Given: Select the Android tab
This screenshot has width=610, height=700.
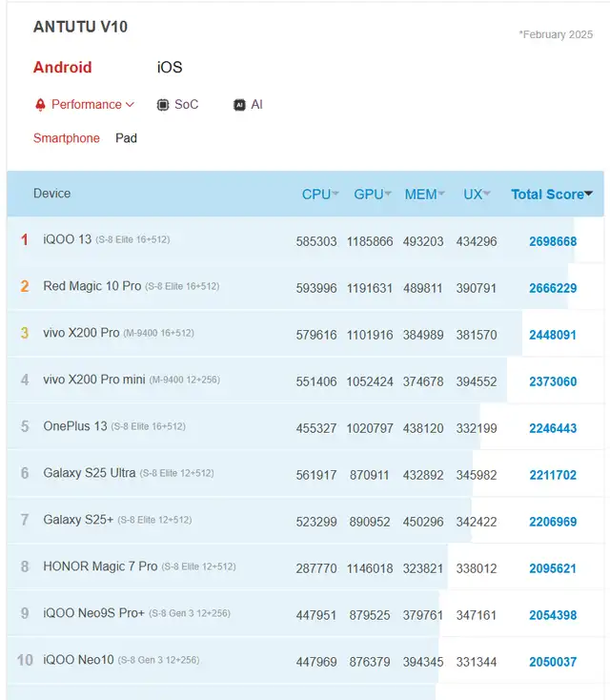Looking at the screenshot, I should click(x=63, y=68).
